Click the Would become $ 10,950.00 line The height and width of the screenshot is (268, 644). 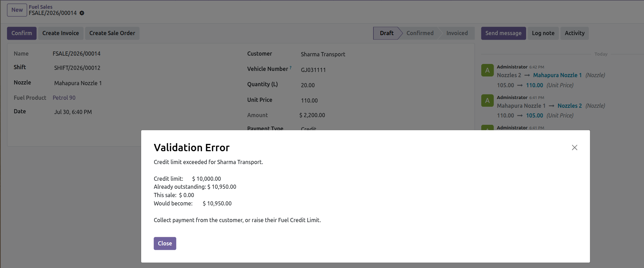coord(193,203)
